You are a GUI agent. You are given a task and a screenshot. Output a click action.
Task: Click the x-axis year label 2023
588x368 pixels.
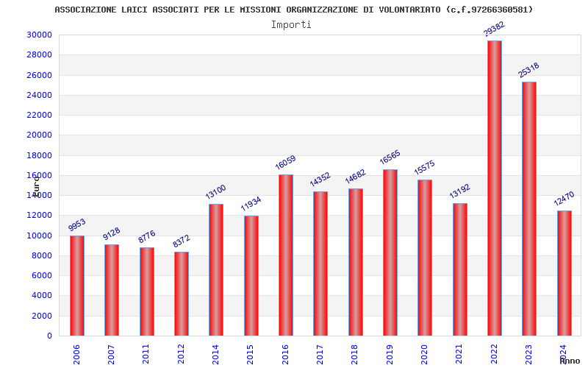pyautogui.click(x=528, y=355)
